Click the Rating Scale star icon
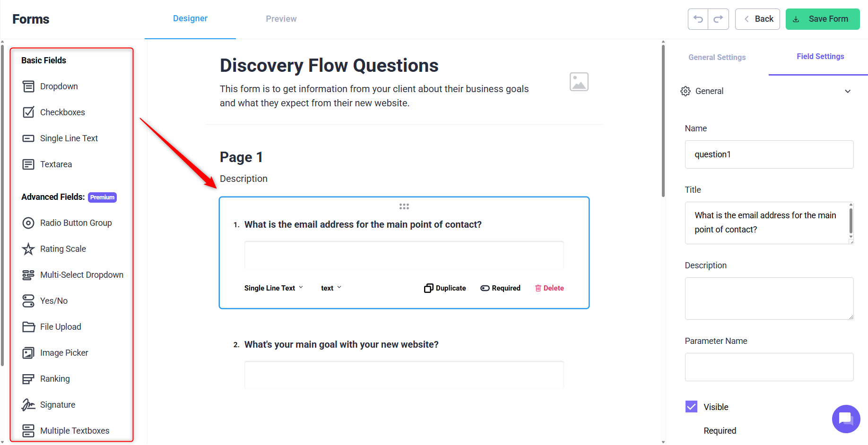Screen dimensions: 868x445 point(28,249)
